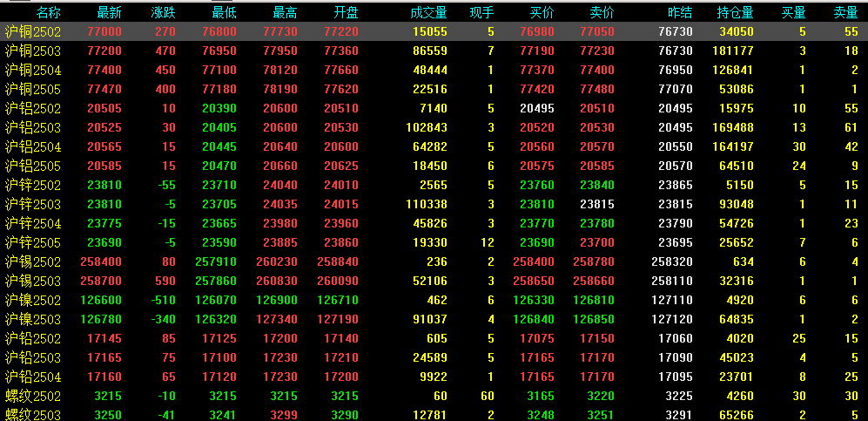Select the 沪铅2504 contract name

(x=33, y=377)
